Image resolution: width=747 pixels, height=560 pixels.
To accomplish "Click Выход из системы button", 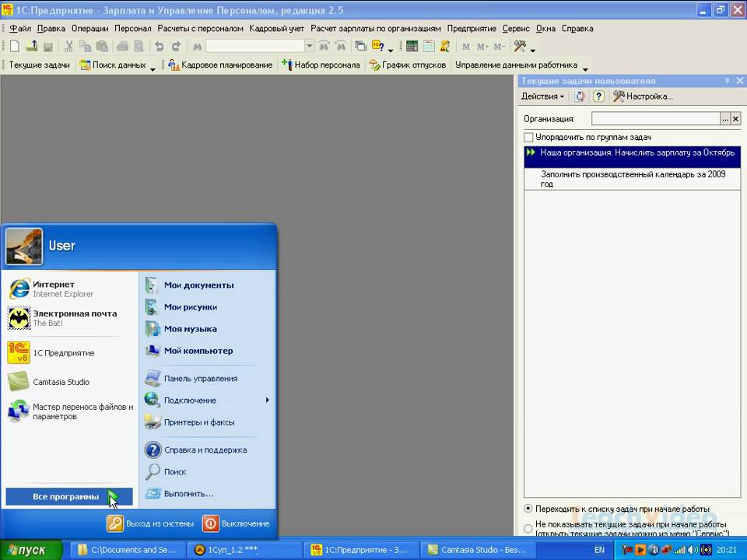I will coord(150,523).
